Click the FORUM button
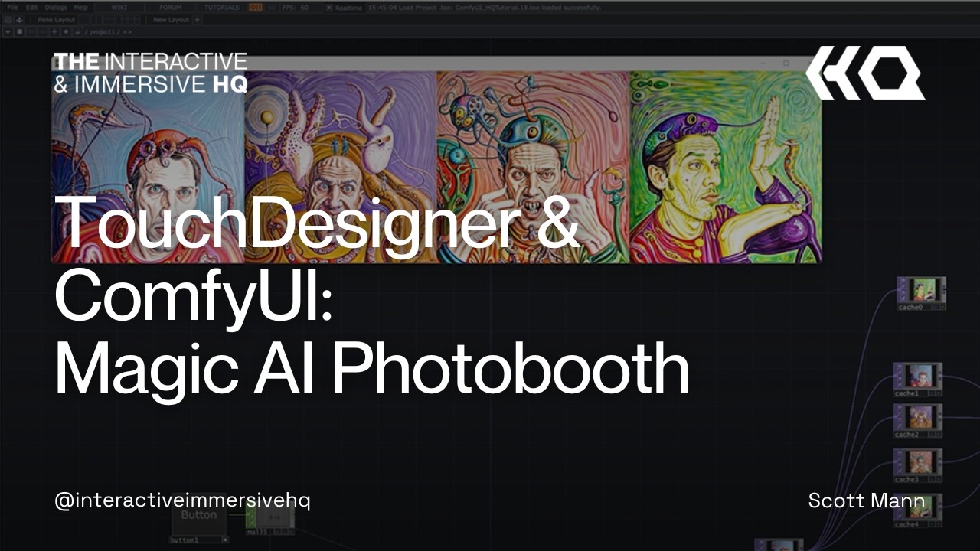Screen dimensions: 980x551 [x=170, y=8]
